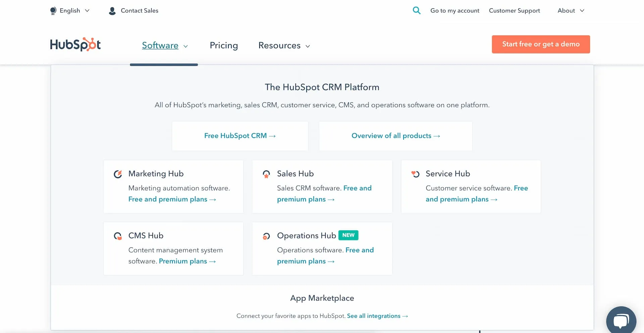Click Start free or get a demo
644x333 pixels.
click(x=541, y=44)
